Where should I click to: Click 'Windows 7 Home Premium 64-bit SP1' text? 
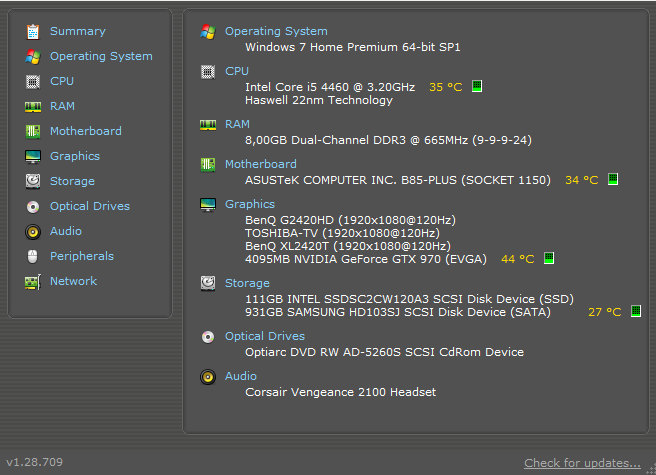353,47
